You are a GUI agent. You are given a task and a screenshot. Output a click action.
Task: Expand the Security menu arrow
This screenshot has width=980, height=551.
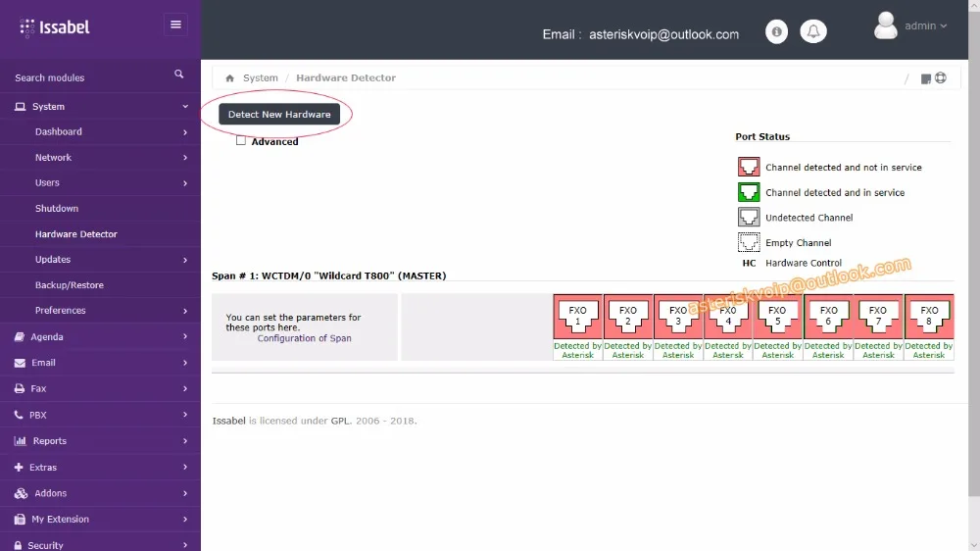(185, 545)
